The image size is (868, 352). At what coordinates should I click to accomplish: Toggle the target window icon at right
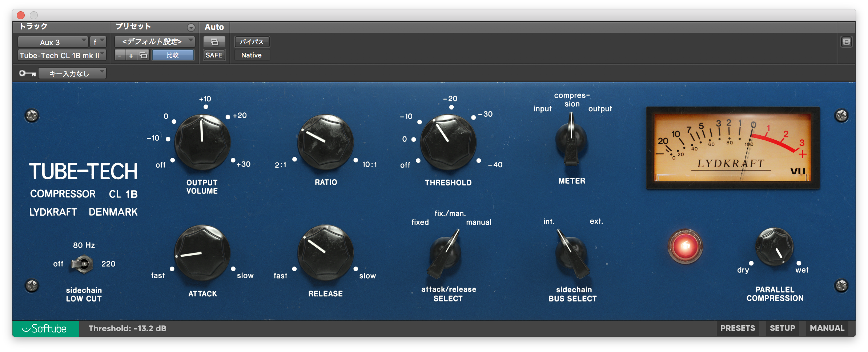847,42
